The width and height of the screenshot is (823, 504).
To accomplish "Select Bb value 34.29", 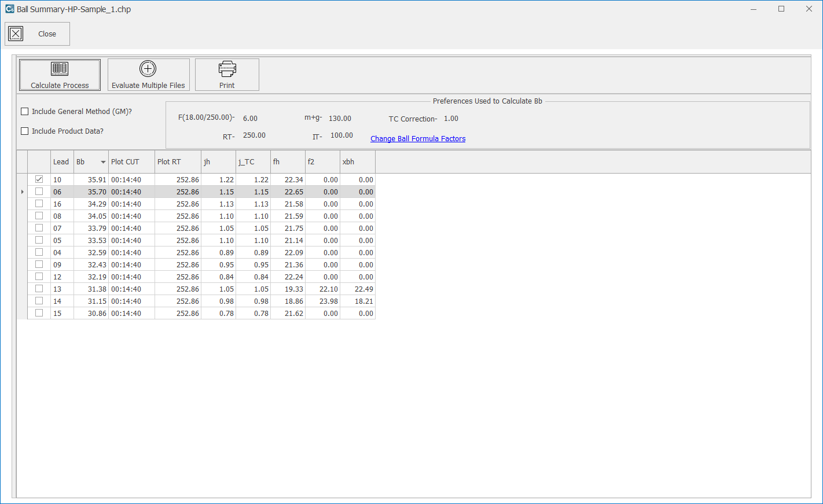I will 97,204.
